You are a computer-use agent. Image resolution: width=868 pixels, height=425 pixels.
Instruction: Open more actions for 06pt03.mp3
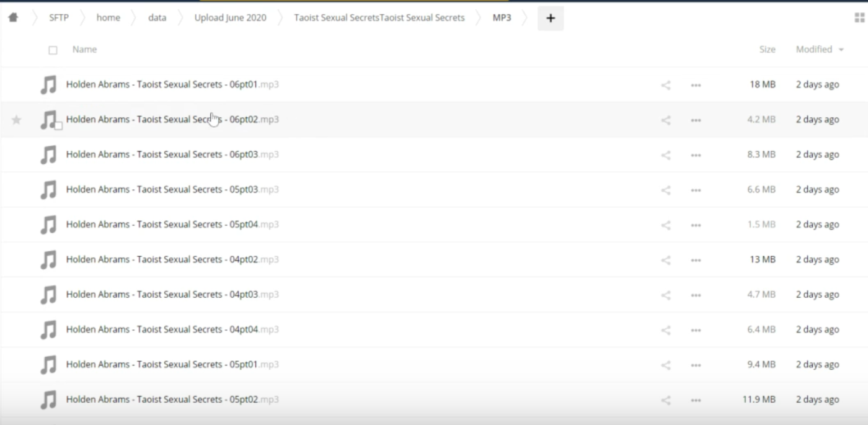(x=696, y=155)
